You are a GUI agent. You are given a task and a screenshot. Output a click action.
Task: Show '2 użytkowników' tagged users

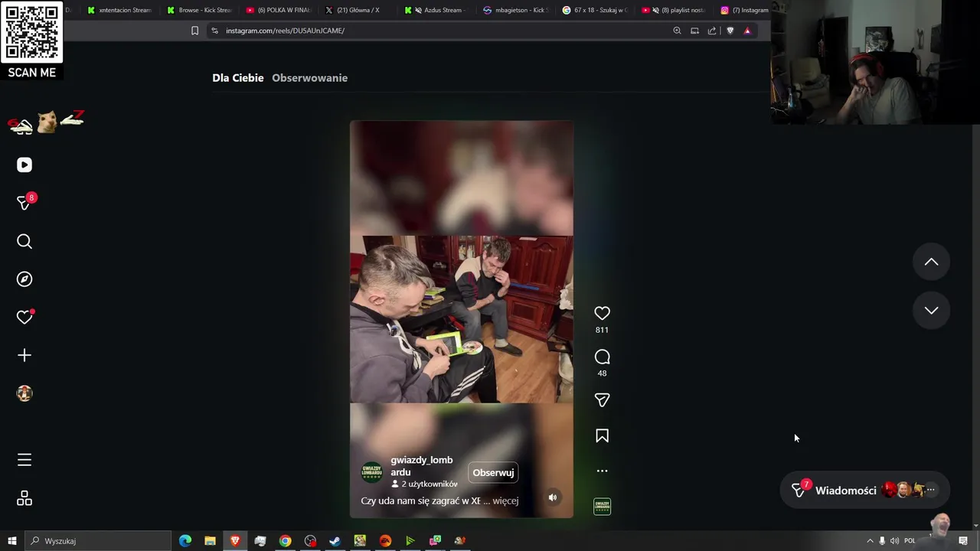click(424, 484)
